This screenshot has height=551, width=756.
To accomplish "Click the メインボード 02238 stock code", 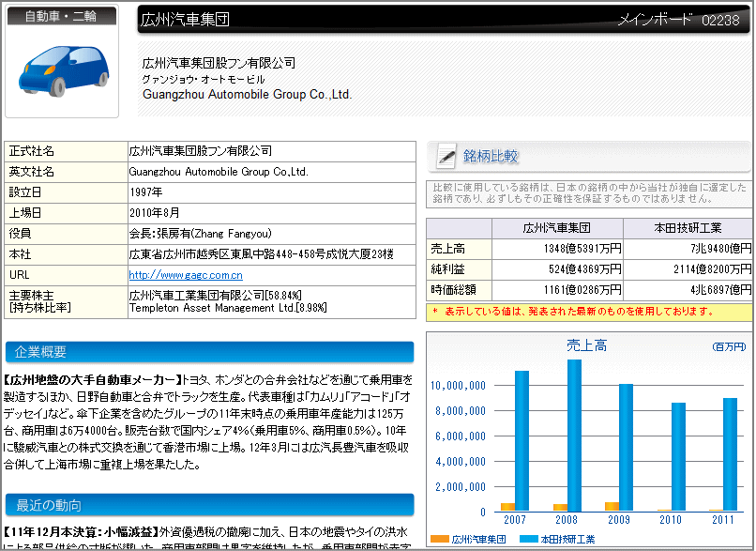I will tap(679, 20).
